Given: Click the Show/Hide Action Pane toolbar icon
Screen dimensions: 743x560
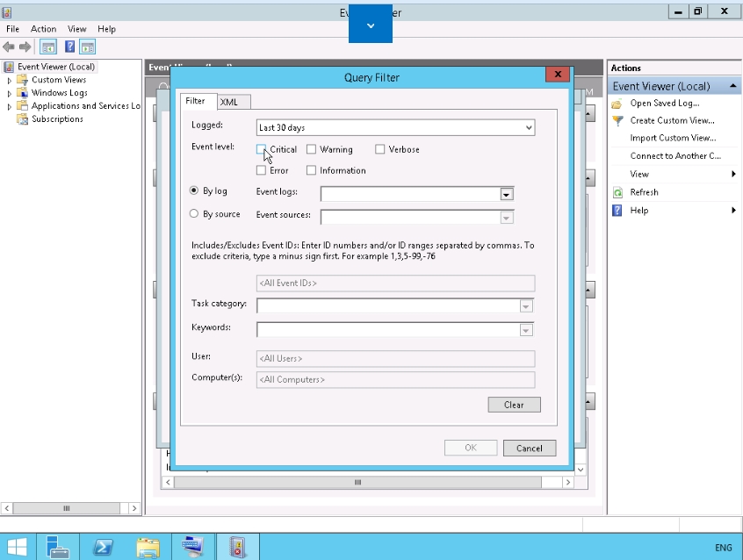Looking at the screenshot, I should tap(87, 47).
